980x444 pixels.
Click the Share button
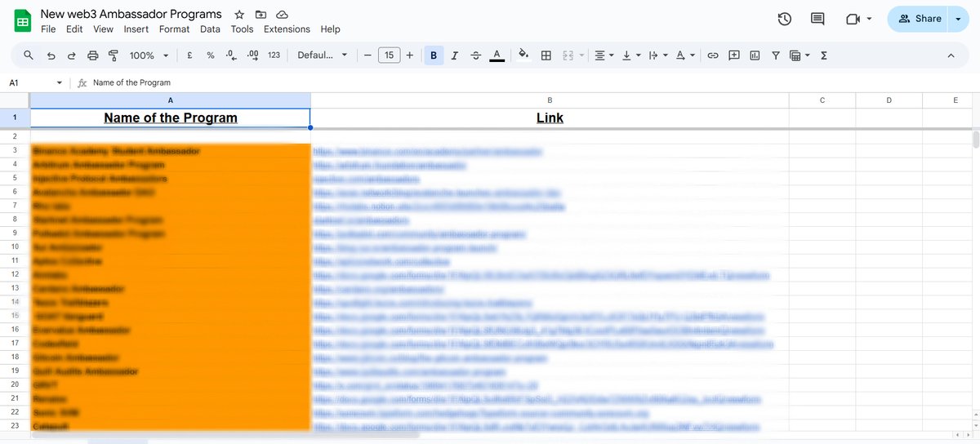click(x=919, y=19)
